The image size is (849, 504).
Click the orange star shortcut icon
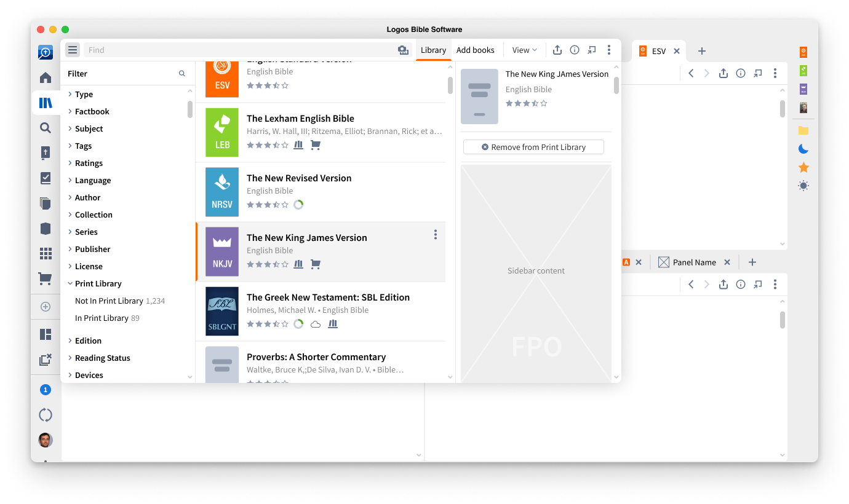(x=803, y=167)
